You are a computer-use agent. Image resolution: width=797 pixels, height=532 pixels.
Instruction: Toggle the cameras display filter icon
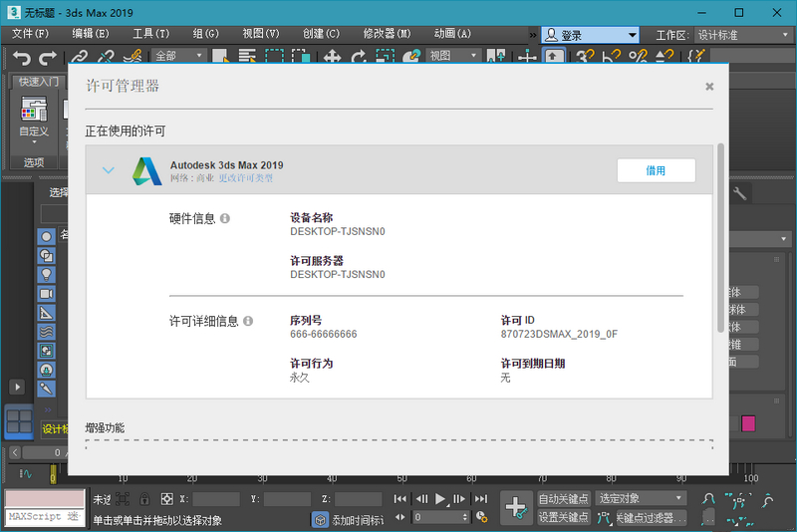pos(47,294)
